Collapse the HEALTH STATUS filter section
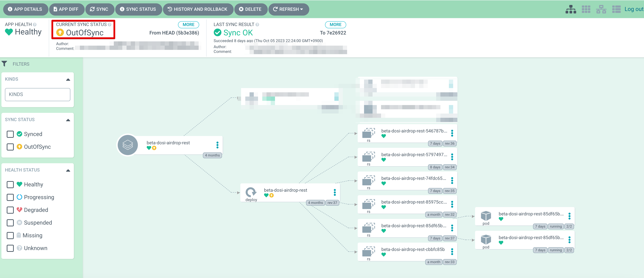 pos(68,170)
